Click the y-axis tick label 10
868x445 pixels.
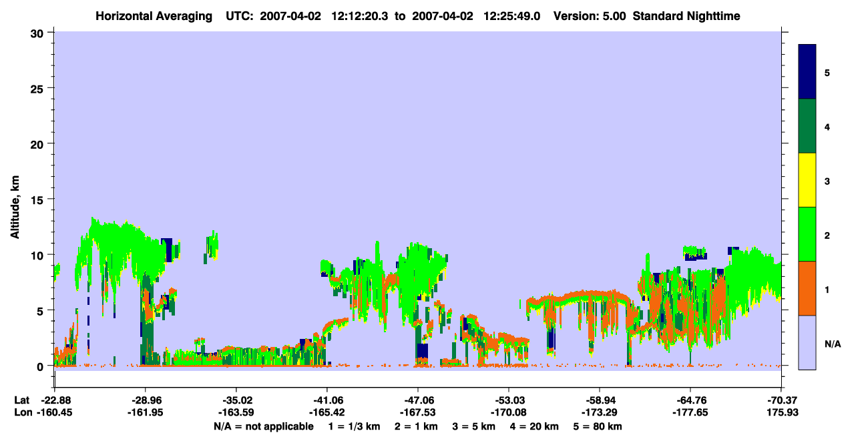tap(39, 255)
